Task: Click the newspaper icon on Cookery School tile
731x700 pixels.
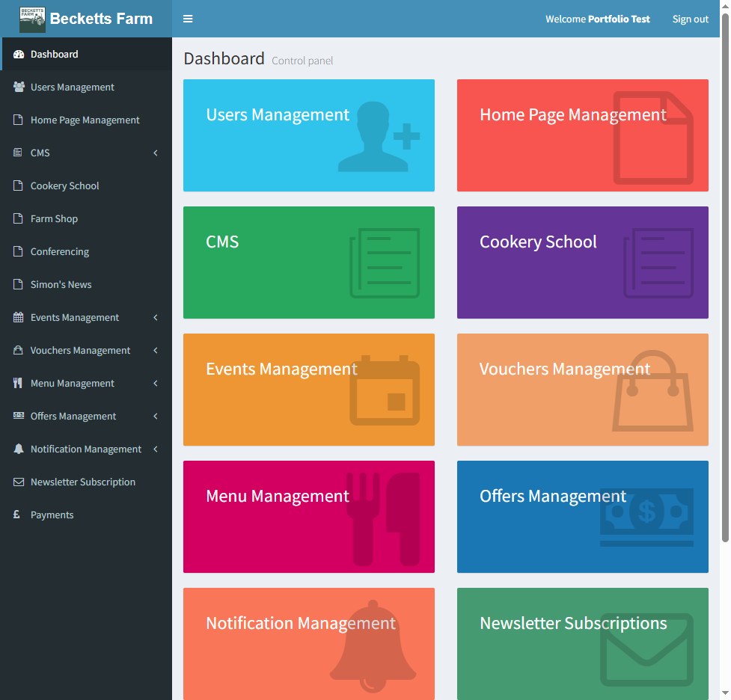Action: tap(658, 263)
